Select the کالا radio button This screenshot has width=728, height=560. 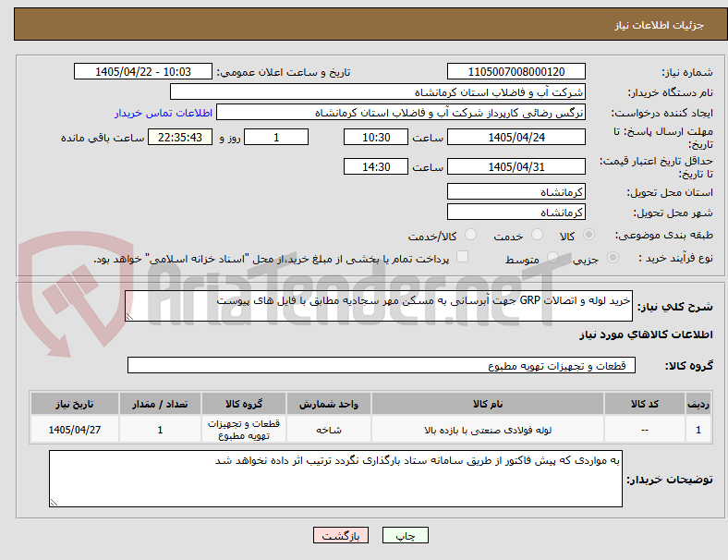pyautogui.click(x=588, y=235)
